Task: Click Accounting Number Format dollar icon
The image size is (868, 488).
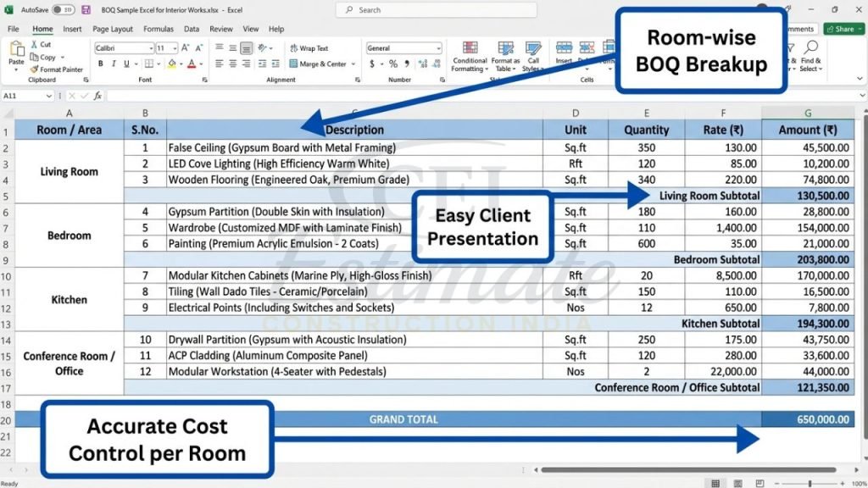Action: pos(372,64)
